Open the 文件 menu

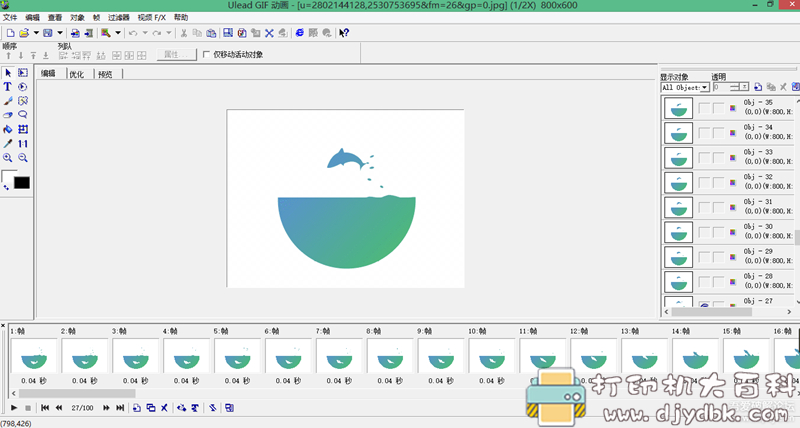tap(10, 17)
